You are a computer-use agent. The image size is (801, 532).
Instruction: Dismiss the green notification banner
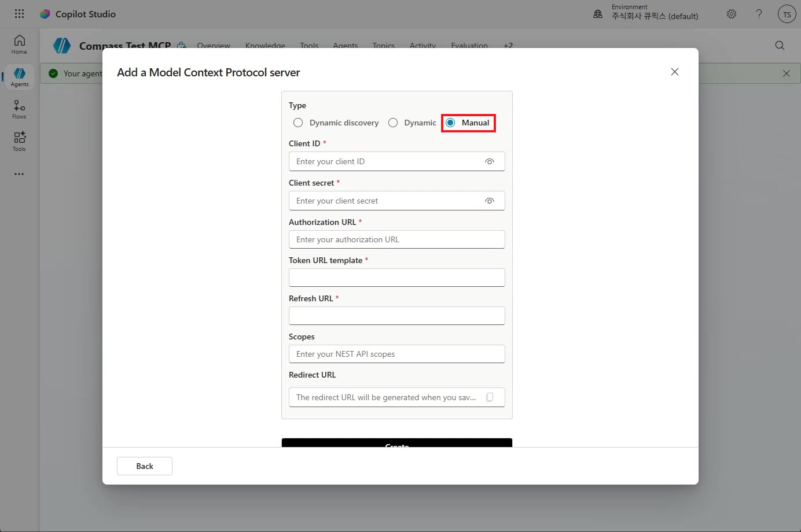[786, 73]
